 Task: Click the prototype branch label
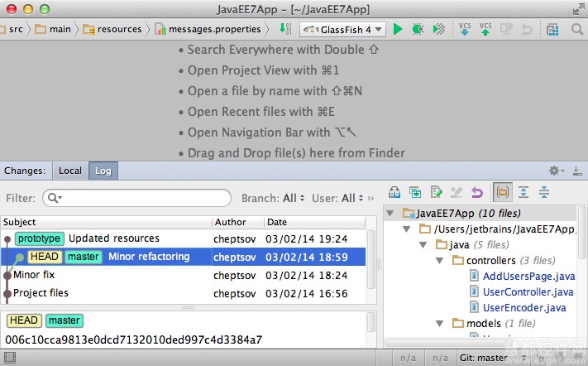[x=40, y=238]
